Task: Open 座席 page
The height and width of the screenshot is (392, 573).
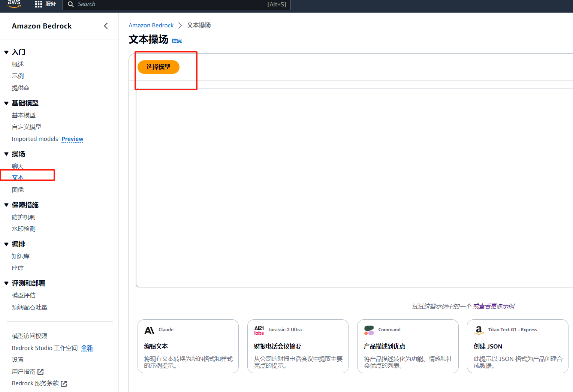Action: point(18,268)
